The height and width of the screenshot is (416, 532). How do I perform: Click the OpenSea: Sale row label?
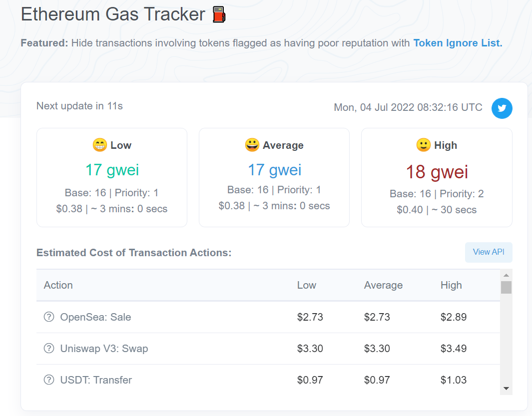95,317
